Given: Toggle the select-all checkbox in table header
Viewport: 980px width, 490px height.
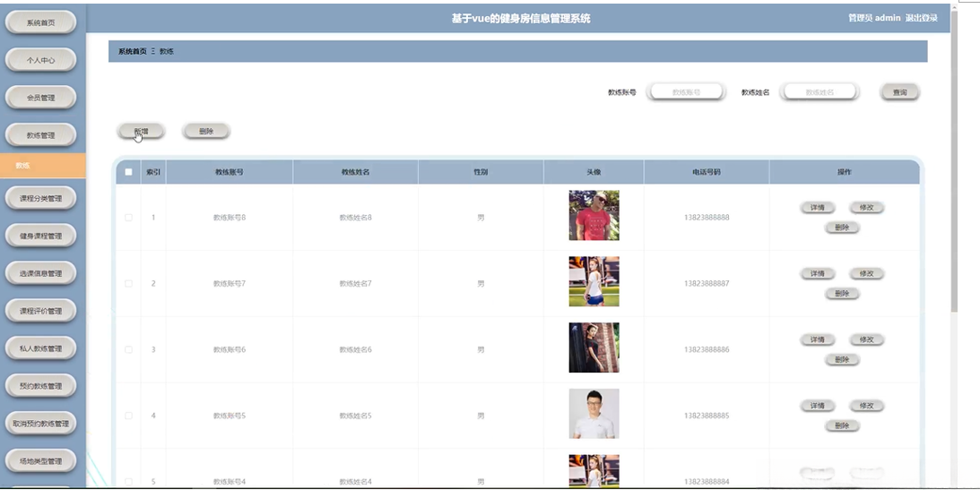Looking at the screenshot, I should 129,172.
